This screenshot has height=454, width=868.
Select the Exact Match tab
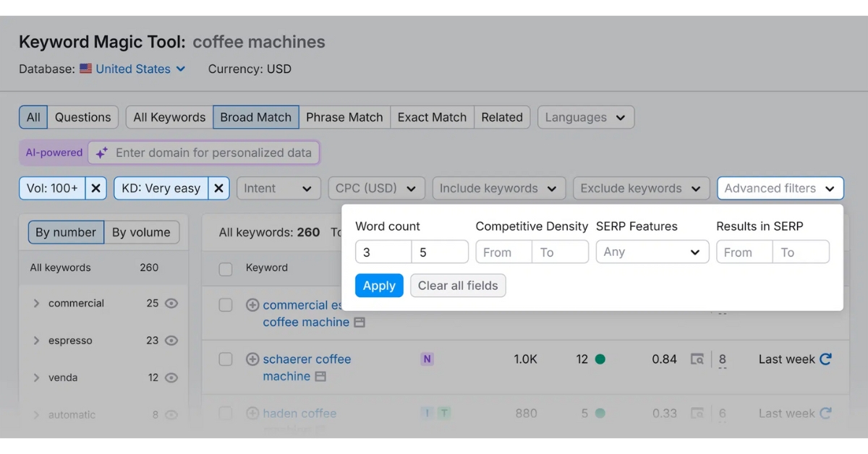click(x=433, y=117)
